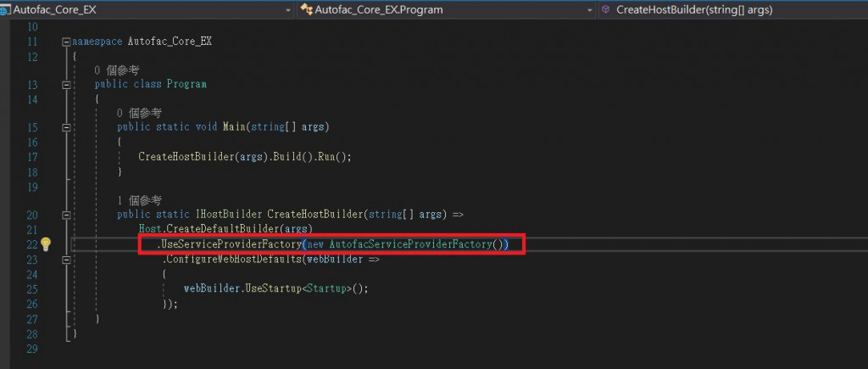This screenshot has height=369, width=868.
Task: Click 'AutofacServiceProviderFactory' in the code
Action: [410, 244]
